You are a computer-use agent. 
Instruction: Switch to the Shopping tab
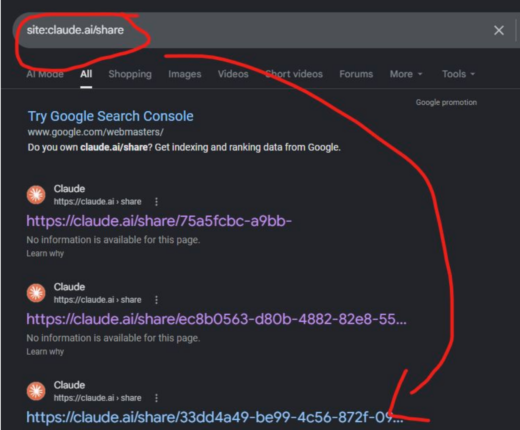click(130, 74)
